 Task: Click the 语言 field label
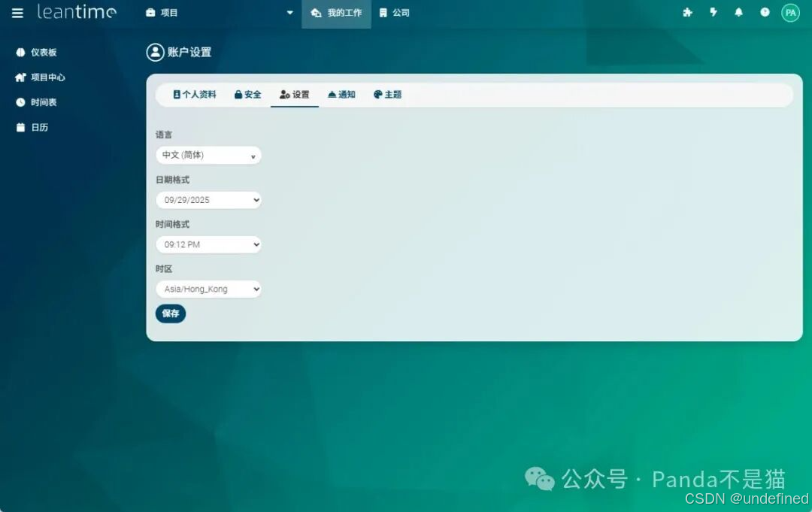[164, 135]
